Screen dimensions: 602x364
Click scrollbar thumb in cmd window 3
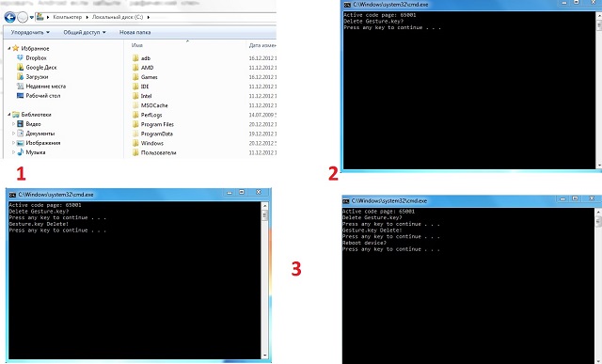(x=264, y=215)
